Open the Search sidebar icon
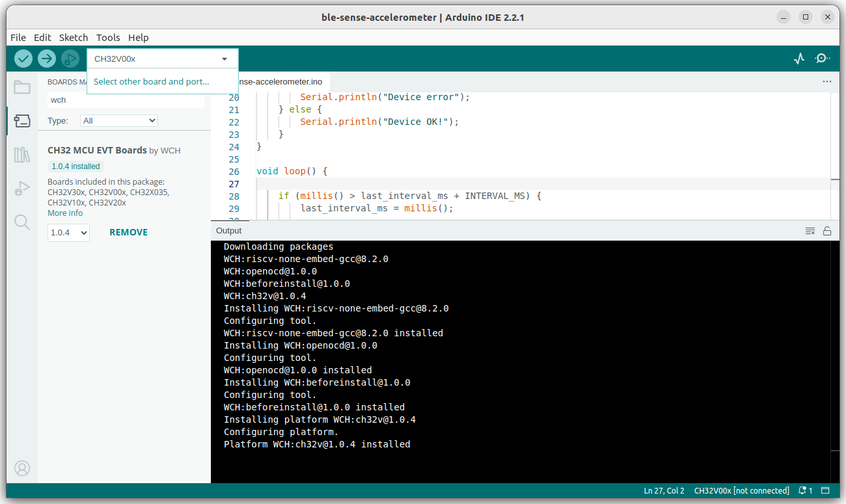 [x=22, y=222]
